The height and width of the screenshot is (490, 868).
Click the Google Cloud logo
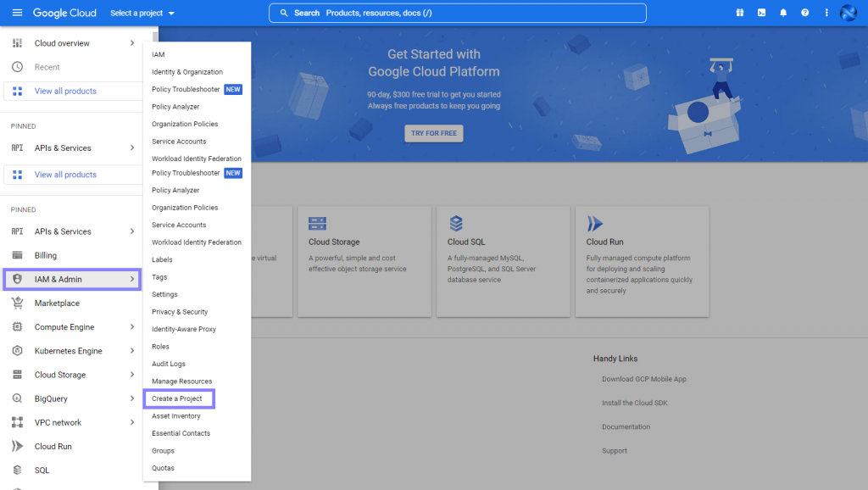click(64, 13)
